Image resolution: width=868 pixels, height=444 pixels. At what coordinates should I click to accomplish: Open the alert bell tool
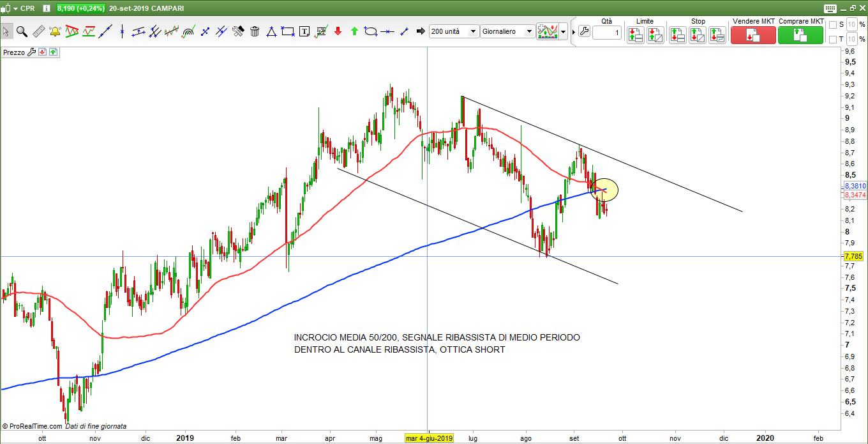(x=55, y=31)
